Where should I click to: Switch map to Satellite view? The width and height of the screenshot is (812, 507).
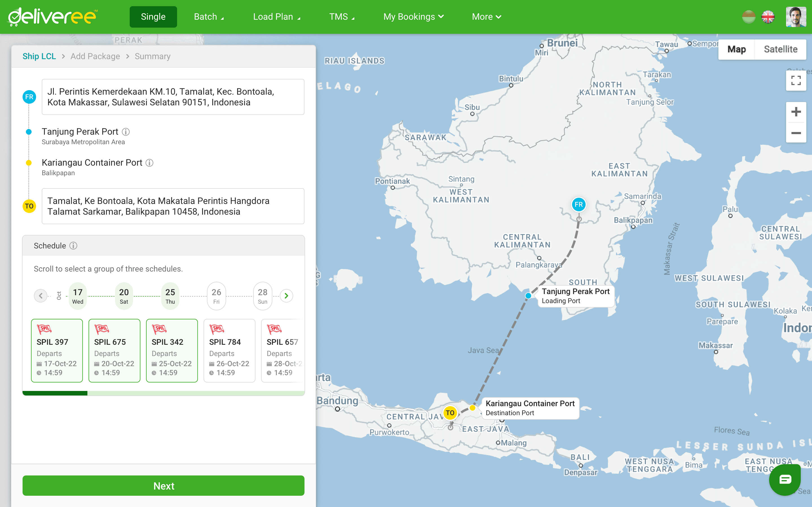click(780, 49)
